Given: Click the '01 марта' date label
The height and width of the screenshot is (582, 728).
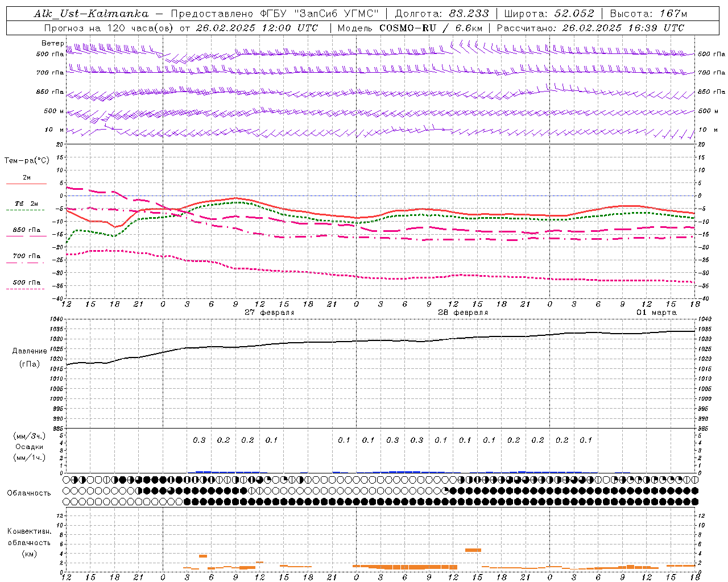Looking at the screenshot, I should pos(656,313).
